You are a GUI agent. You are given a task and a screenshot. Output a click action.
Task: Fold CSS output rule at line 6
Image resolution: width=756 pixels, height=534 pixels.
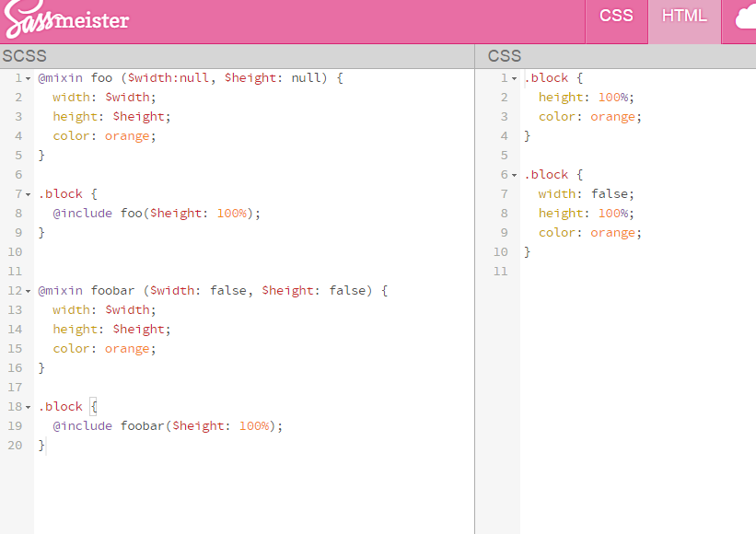coord(514,175)
